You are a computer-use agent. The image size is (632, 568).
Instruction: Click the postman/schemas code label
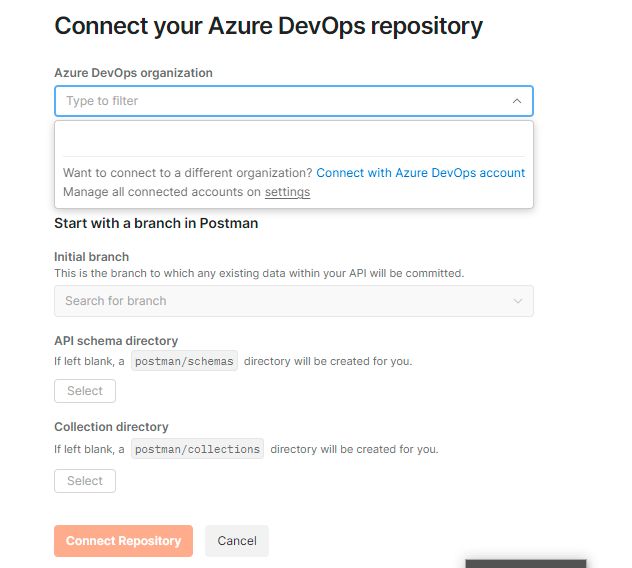184,361
